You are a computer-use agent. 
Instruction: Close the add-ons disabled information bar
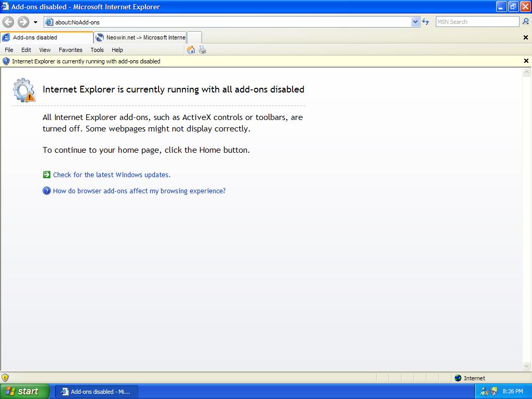526,61
